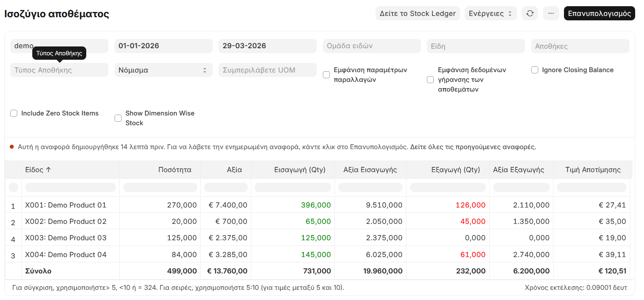644x300 pixels.
Task: Toggle Εμφάνιση παραμέτρων παραλλαγών
Action: pyautogui.click(x=326, y=74)
